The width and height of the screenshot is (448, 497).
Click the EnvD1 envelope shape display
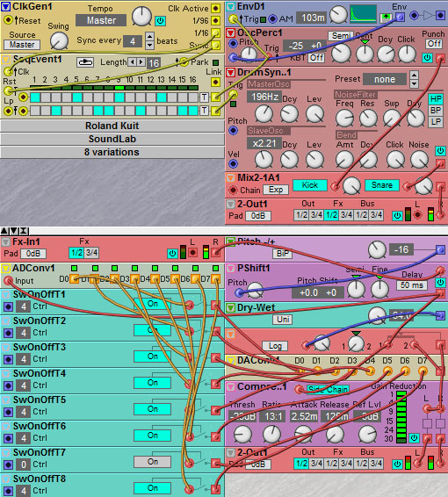(363, 14)
